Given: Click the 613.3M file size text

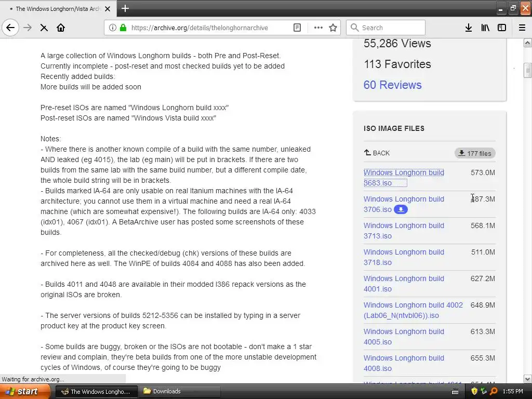Looking at the screenshot, I should 483,331.
